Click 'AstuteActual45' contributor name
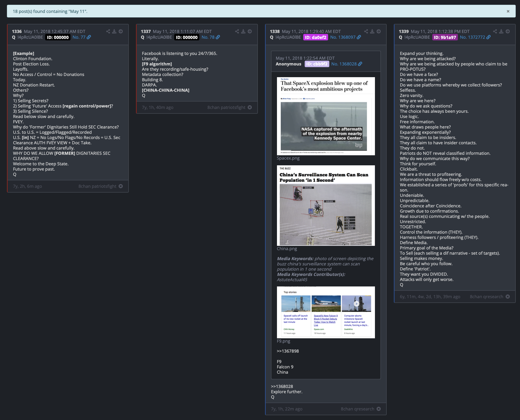The image size is (520, 420). [x=292, y=280]
